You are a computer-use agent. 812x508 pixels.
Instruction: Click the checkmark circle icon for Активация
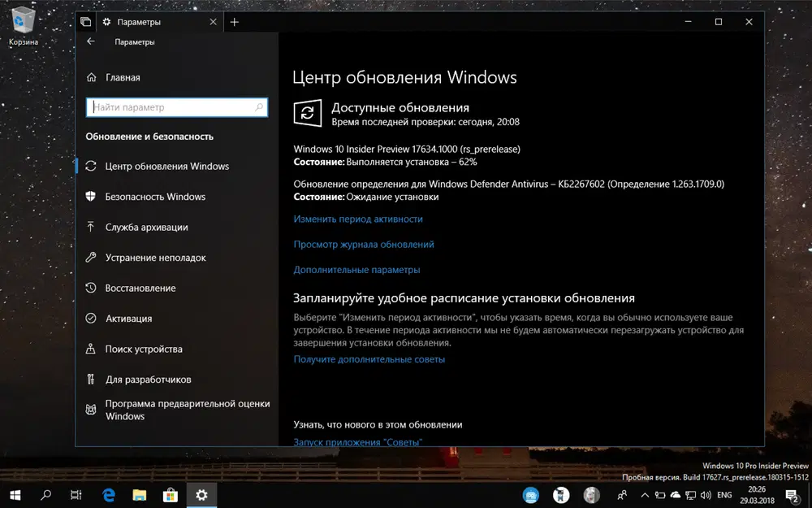point(91,319)
